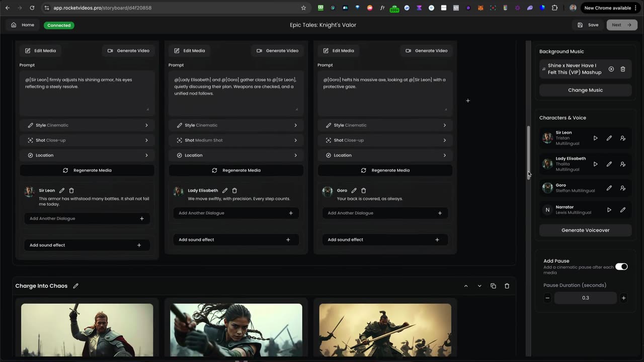The image size is (644, 362).
Task: Click Generate Voiceover button
Action: click(x=585, y=230)
